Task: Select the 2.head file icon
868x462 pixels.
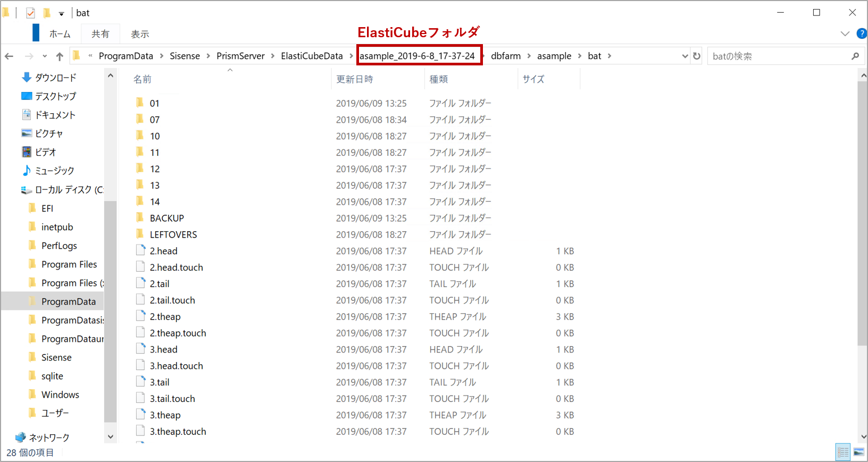Action: coord(140,250)
